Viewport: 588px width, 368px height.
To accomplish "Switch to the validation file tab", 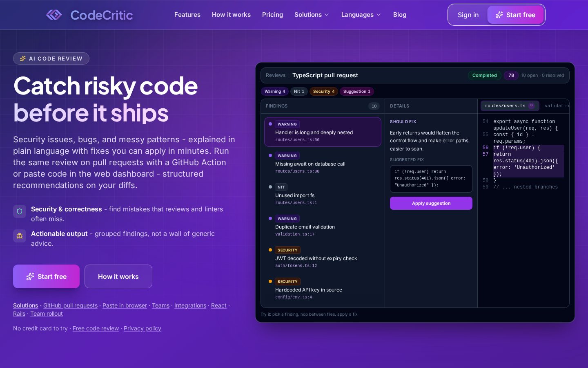I will tap(556, 106).
